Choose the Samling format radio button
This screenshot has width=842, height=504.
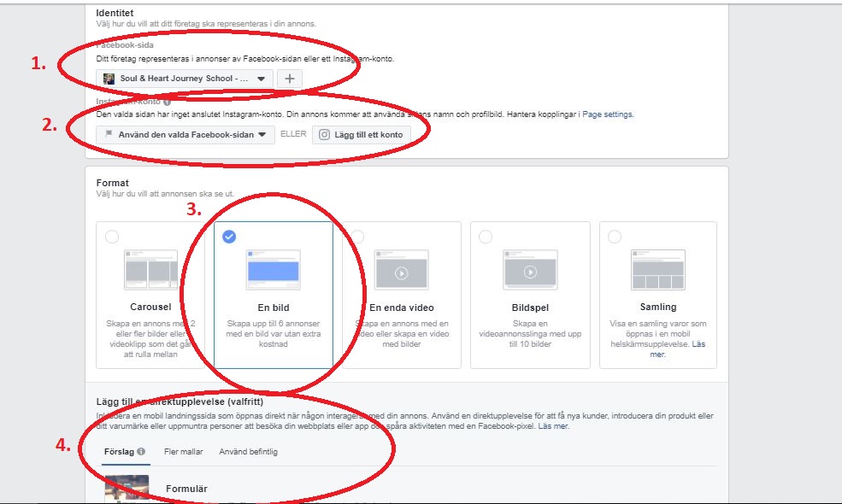pyautogui.click(x=615, y=237)
